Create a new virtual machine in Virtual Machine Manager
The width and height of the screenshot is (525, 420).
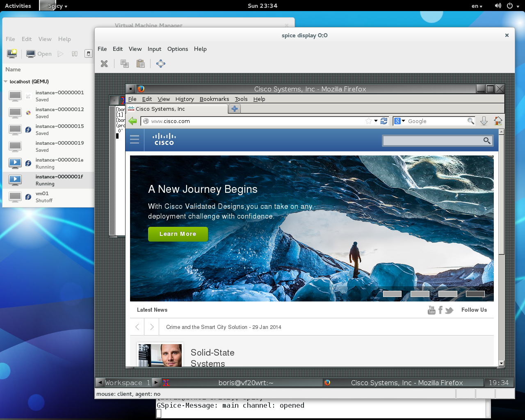click(x=12, y=53)
